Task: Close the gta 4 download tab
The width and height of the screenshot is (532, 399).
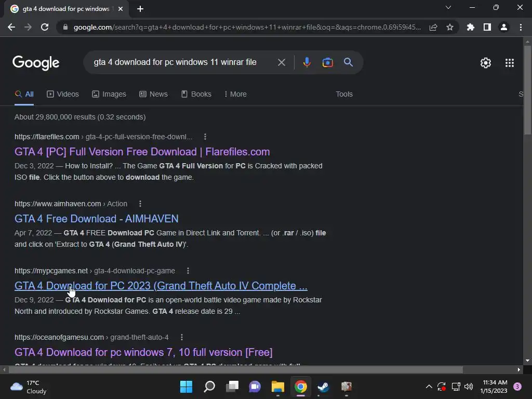Action: click(121, 9)
